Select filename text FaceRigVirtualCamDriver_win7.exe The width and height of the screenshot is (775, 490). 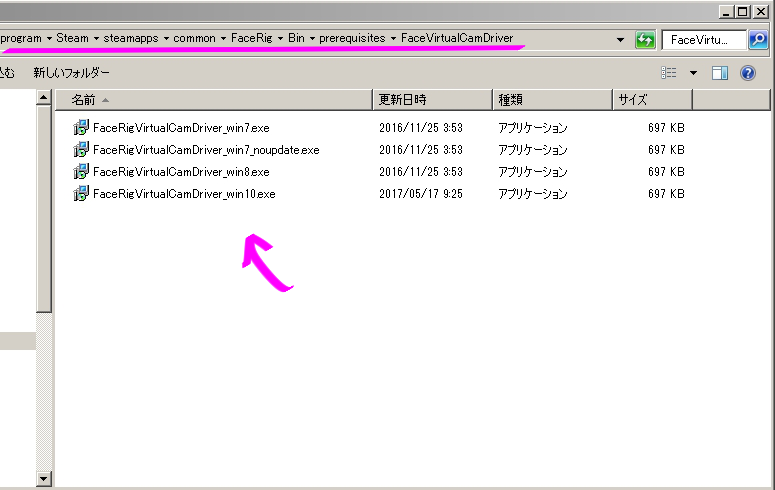181,128
